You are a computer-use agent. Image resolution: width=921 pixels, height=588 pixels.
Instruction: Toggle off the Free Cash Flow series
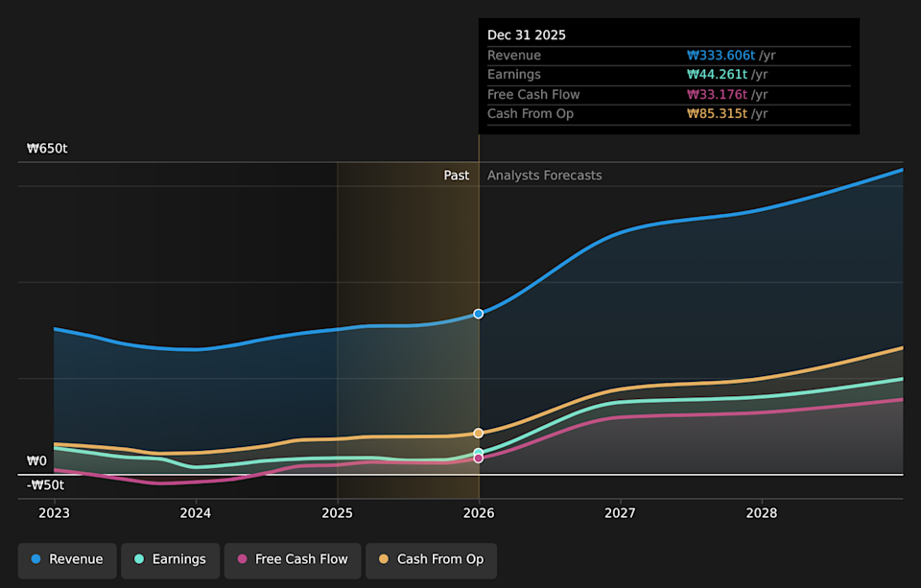(x=293, y=559)
